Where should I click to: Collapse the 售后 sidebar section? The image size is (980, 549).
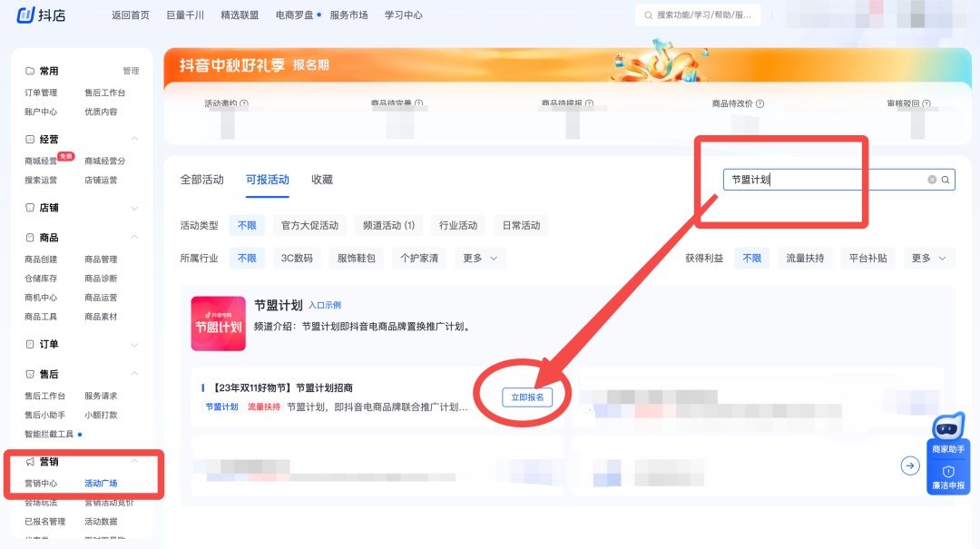click(134, 373)
